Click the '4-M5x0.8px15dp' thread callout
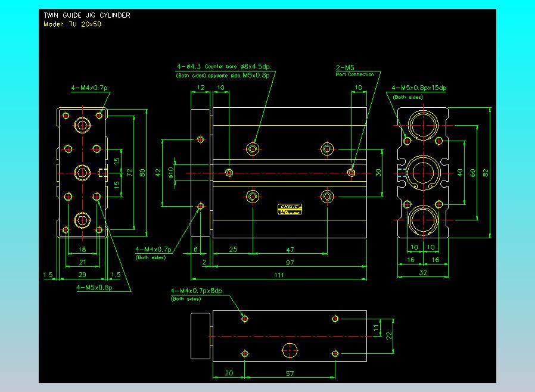The image size is (535, 392). tap(419, 88)
